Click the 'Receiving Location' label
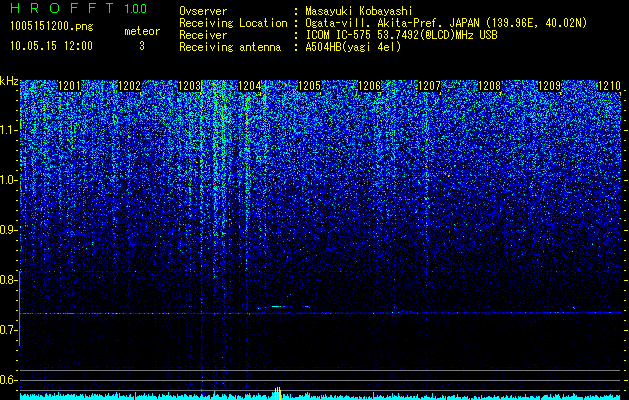 pyautogui.click(x=233, y=23)
